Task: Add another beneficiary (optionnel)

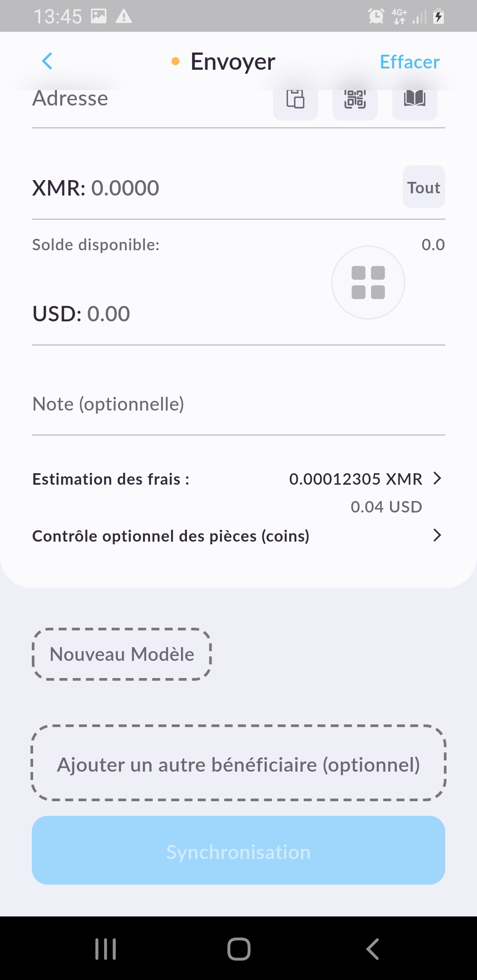Action: click(238, 765)
